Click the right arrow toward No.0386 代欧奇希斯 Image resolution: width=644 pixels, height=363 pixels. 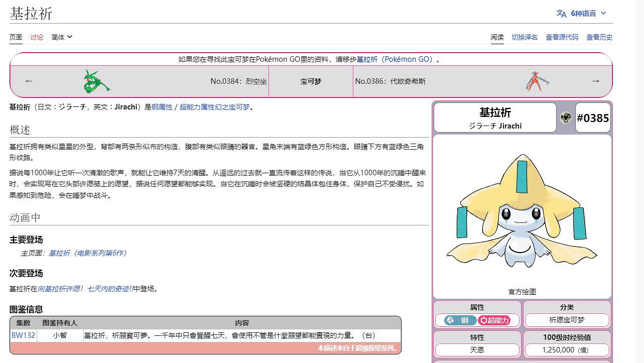point(595,80)
